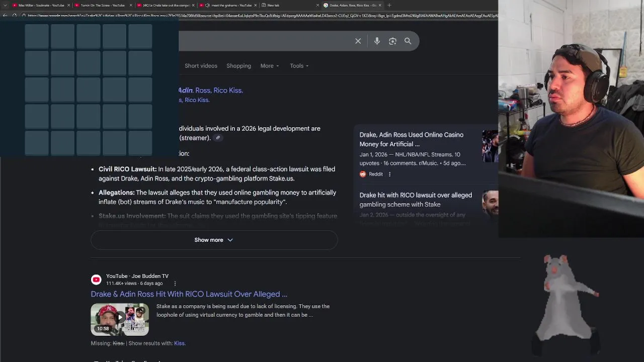Click the browser back arrow
The image size is (644, 362).
[5, 16]
